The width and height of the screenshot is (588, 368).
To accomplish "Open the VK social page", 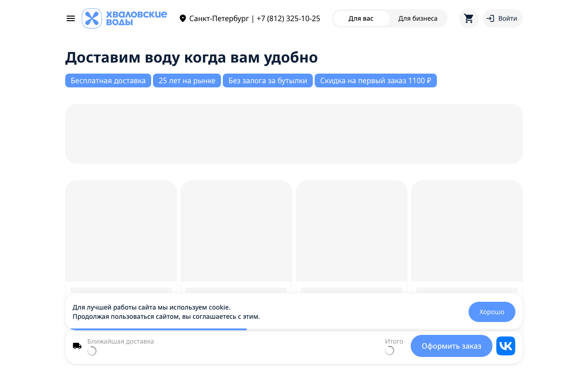I will [x=505, y=345].
